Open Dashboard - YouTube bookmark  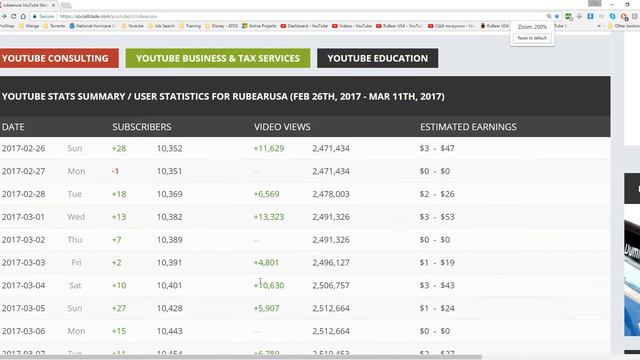coord(304,26)
